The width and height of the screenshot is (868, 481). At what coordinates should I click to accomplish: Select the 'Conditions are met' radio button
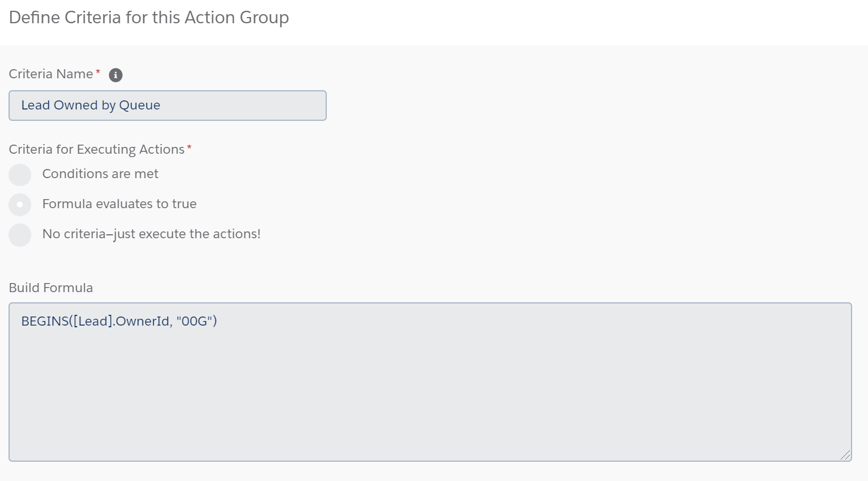(x=20, y=175)
